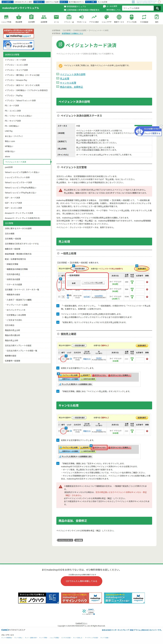Jump to 商品の追加、金額修正 anchor
The width and height of the screenshot is (163, 644).
(71, 87)
